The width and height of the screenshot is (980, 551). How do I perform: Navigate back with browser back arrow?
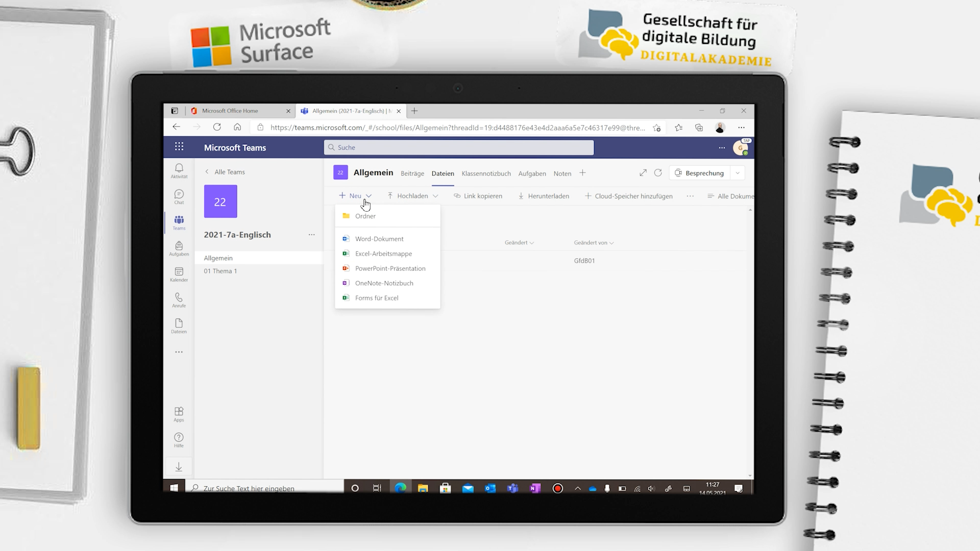coord(176,127)
